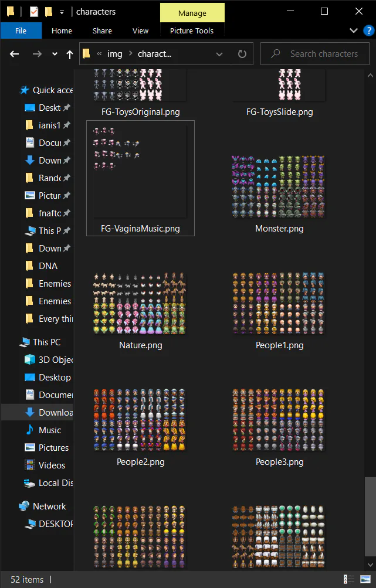Open the Picture Tools tab
376x588 pixels.
(192, 30)
